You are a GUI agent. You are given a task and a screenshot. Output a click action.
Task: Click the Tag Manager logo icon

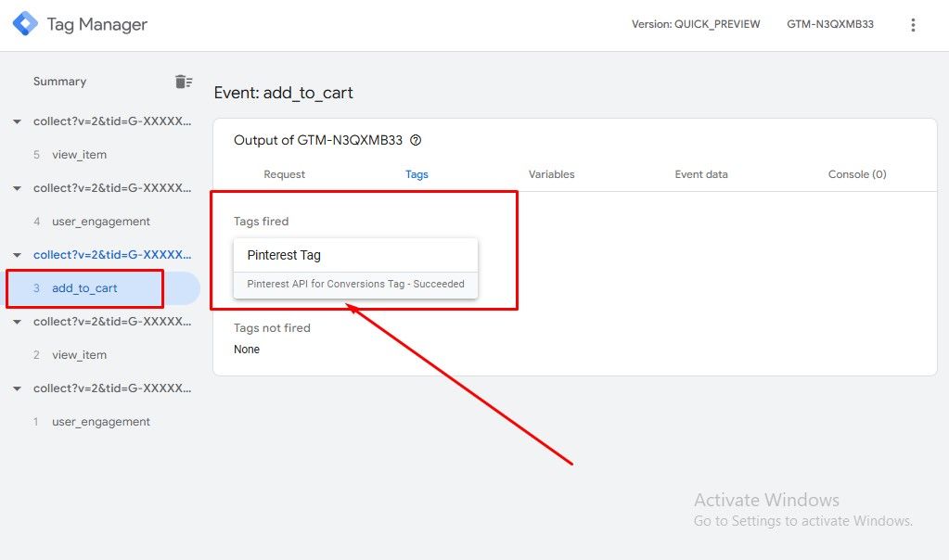(x=25, y=24)
